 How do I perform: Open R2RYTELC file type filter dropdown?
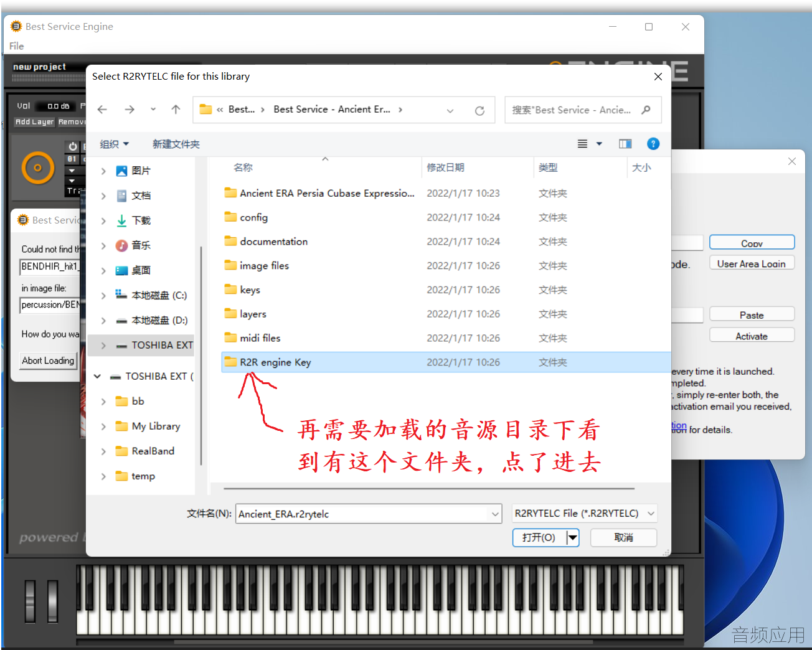click(x=584, y=514)
